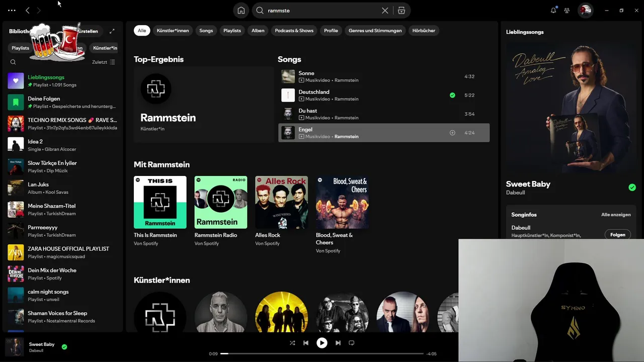The height and width of the screenshot is (362, 644).
Task: Open Slow Türkçe En İyiler playlist
Action: [x=63, y=166]
